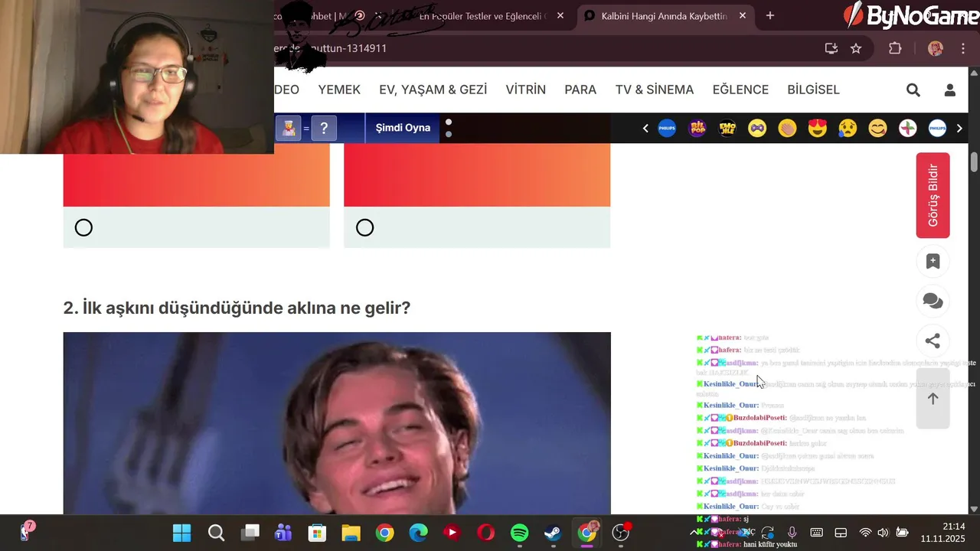Click the scroll-to-top arrow button
980x551 pixels.
(933, 399)
